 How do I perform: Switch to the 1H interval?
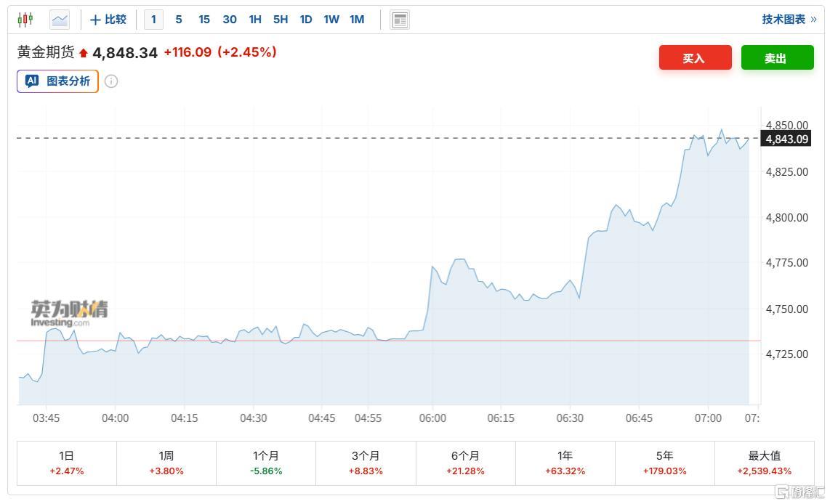[255, 20]
